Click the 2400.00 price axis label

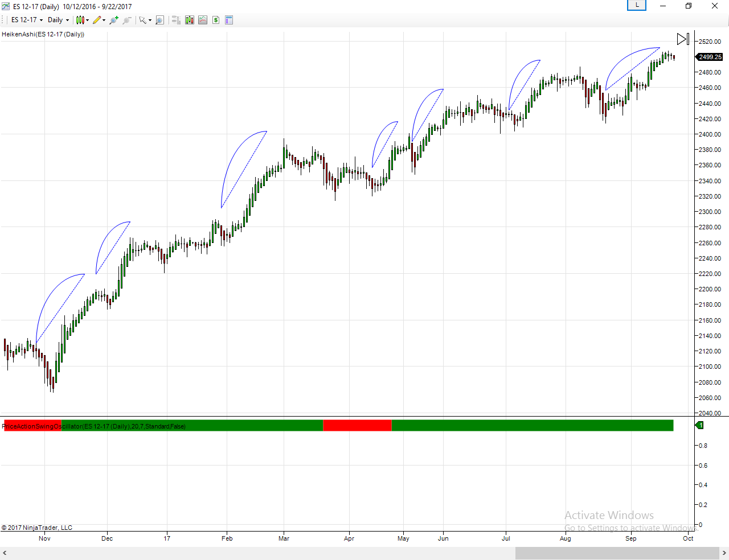point(710,134)
